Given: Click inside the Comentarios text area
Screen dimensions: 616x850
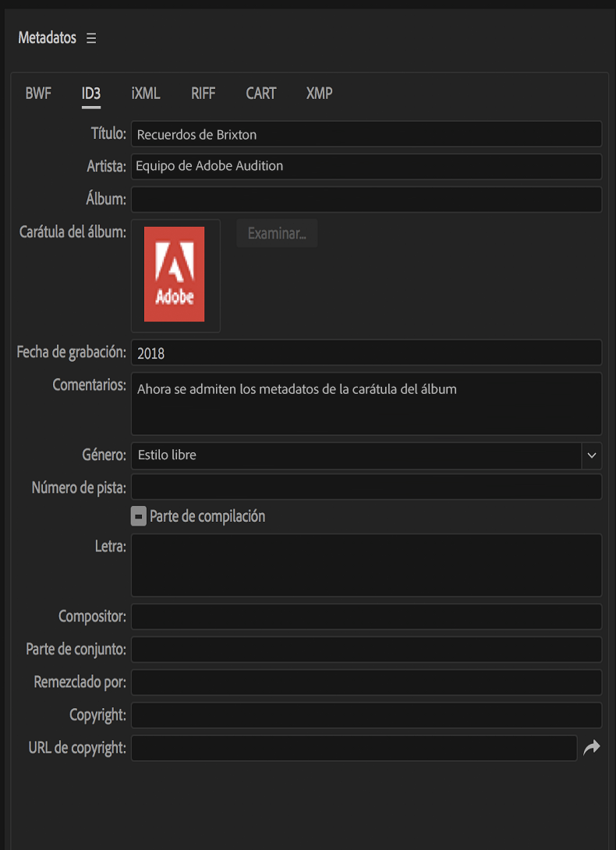Looking at the screenshot, I should pyautogui.click(x=366, y=403).
